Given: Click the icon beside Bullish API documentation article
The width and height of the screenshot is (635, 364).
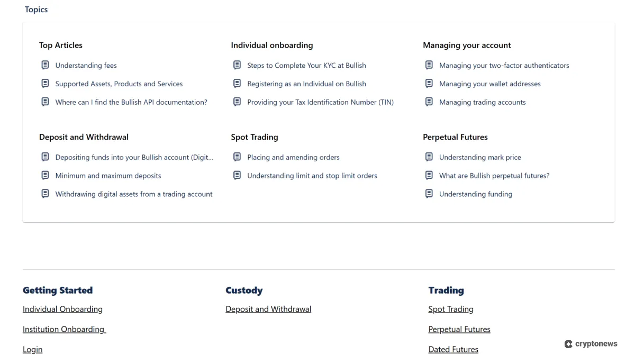Looking at the screenshot, I should 45,102.
